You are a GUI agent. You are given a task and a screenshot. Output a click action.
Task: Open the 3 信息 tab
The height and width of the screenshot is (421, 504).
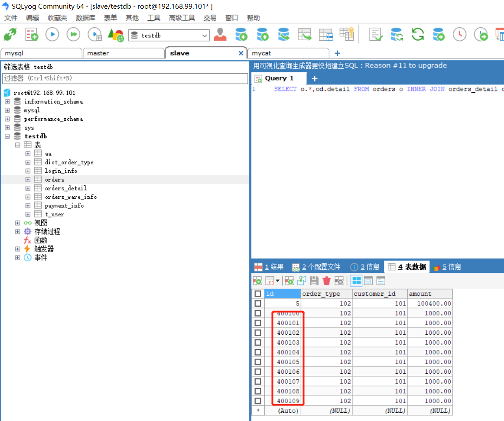365,267
